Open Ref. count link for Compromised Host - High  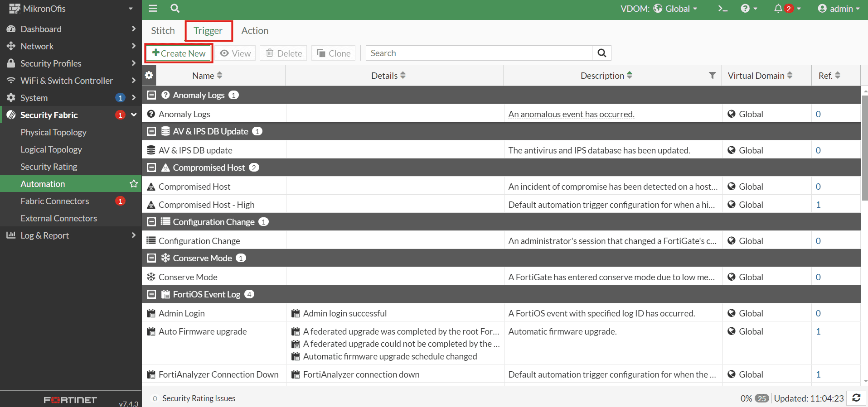(x=818, y=205)
